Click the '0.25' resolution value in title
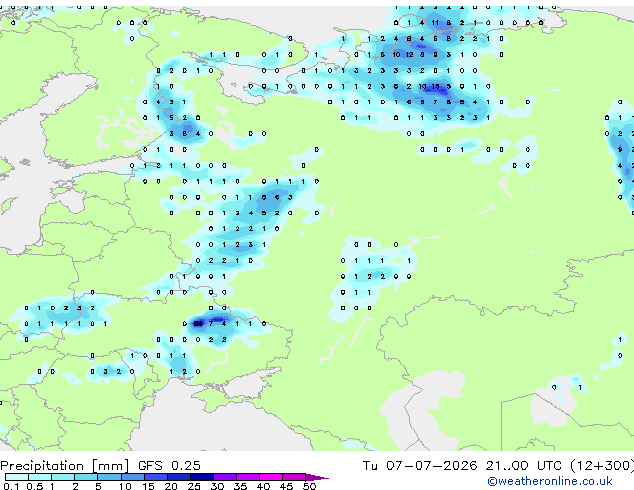 186,466
